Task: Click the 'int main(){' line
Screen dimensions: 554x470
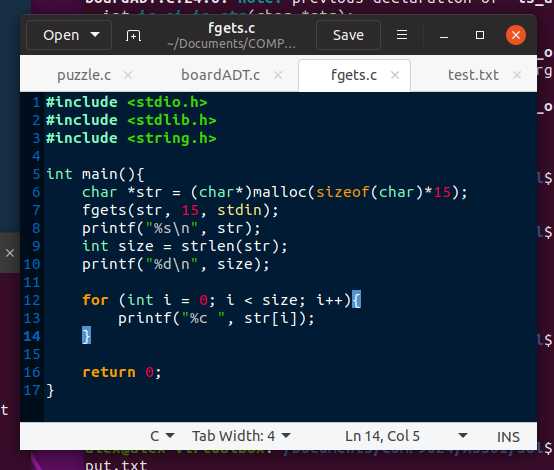Action: tap(95, 174)
